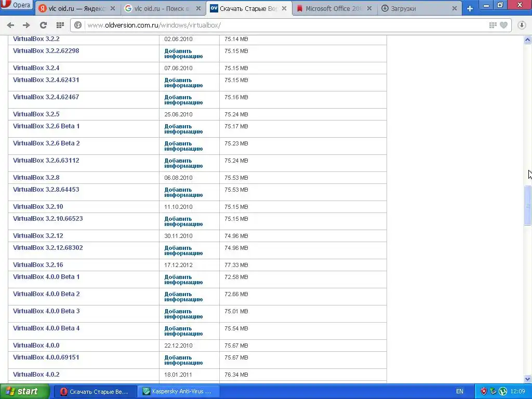Click uTorrent tray icon

point(503,391)
